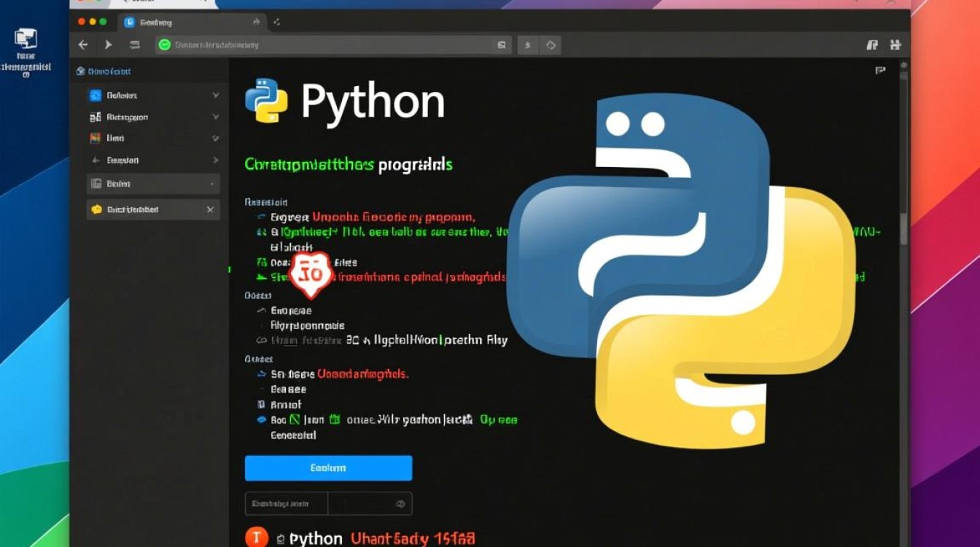Screen dimensions: 980x547
Task: Click the small flag icon below the toolbar
Action: (x=880, y=71)
